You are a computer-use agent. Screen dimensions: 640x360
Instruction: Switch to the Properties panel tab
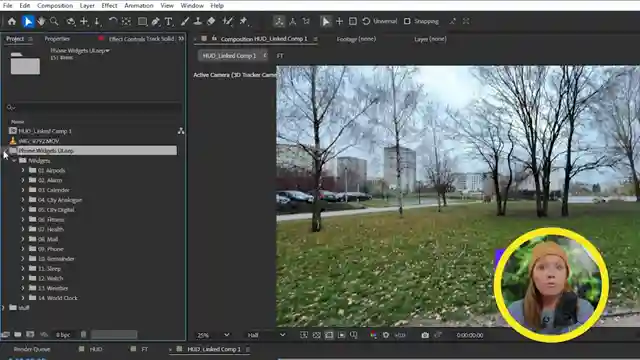tap(57, 39)
